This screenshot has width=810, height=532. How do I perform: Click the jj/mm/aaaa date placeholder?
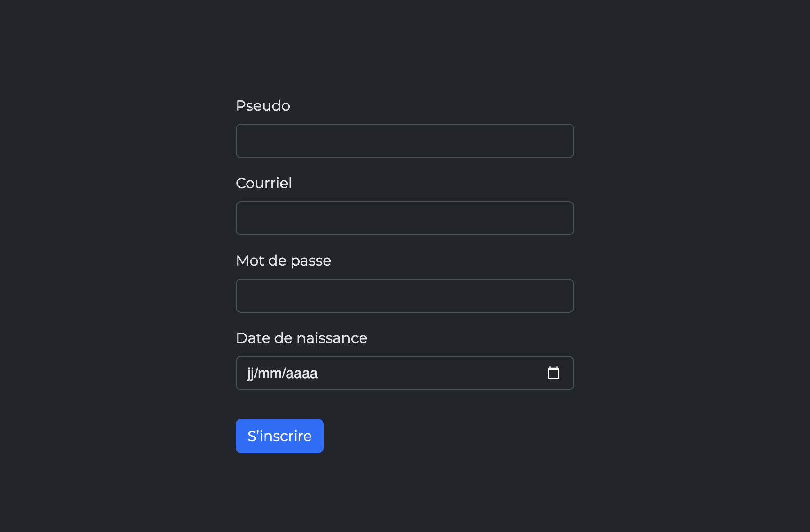pyautogui.click(x=283, y=374)
